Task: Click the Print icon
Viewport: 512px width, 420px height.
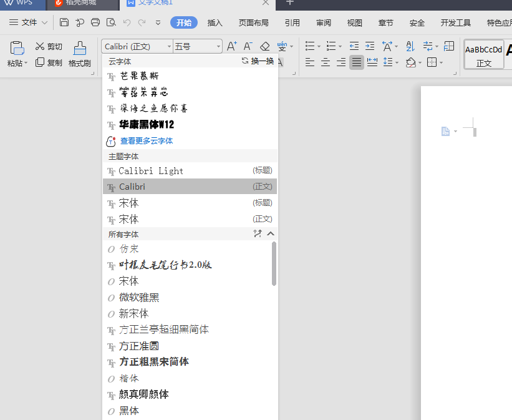Action: point(95,22)
